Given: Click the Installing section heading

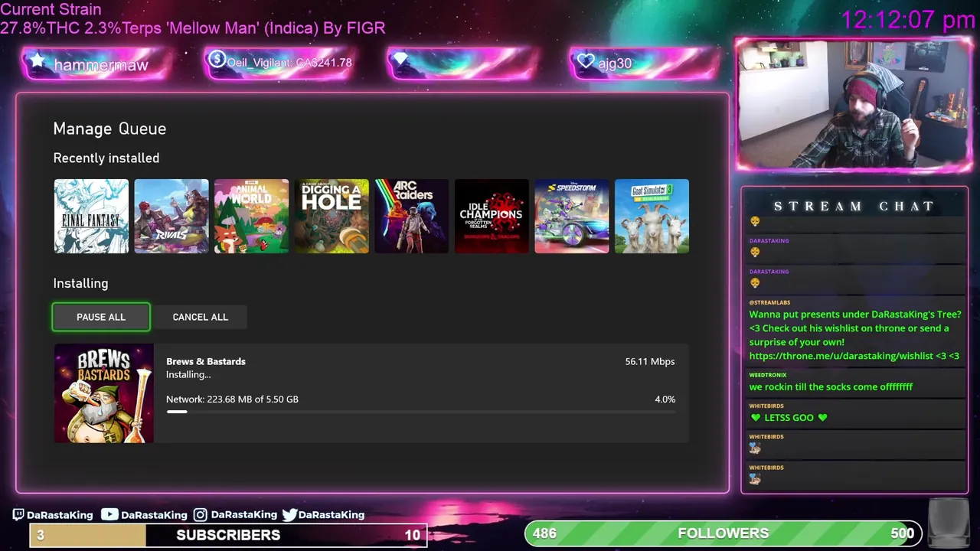Looking at the screenshot, I should pos(80,283).
